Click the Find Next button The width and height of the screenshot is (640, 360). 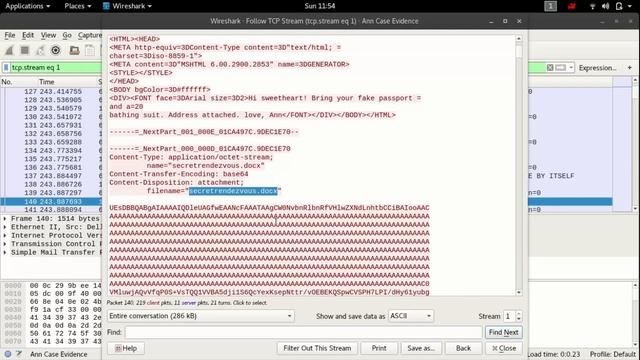(x=504, y=332)
